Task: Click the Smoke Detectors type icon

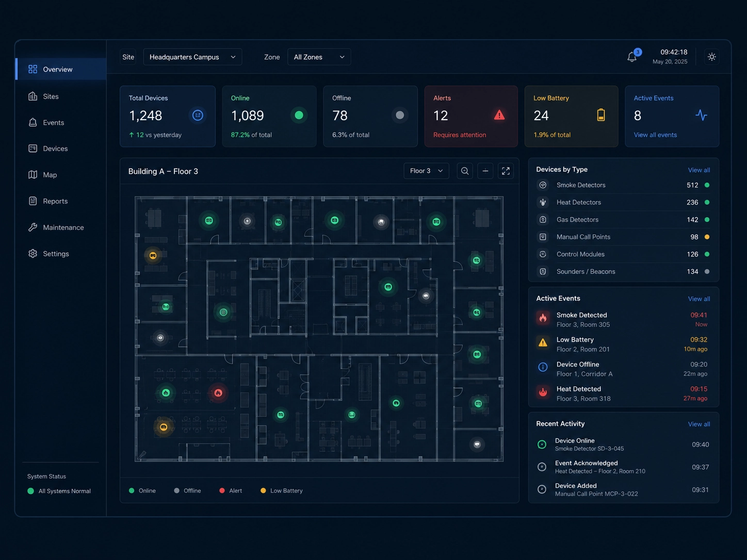Action: pyautogui.click(x=543, y=185)
